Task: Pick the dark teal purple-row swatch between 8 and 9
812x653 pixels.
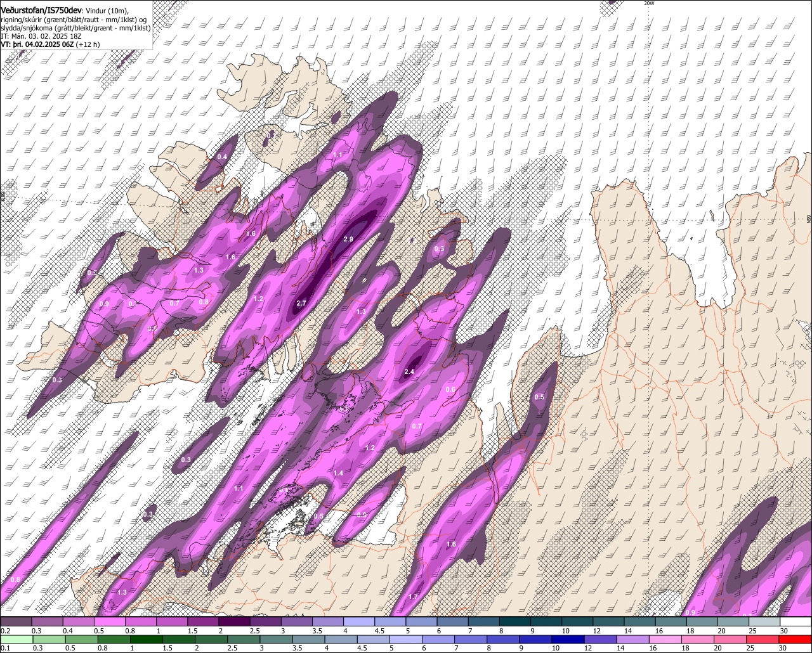Action: click(x=515, y=622)
